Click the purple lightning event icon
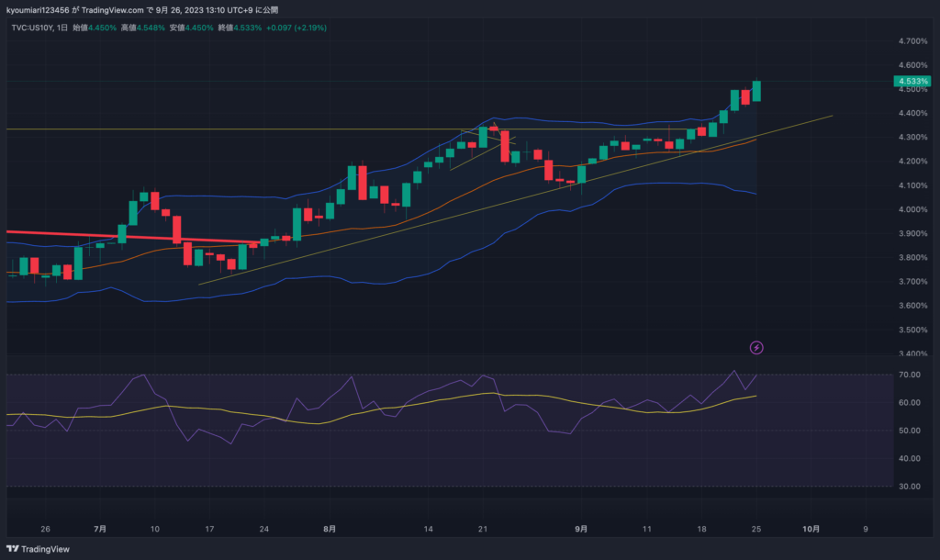940x560 pixels. point(756,348)
